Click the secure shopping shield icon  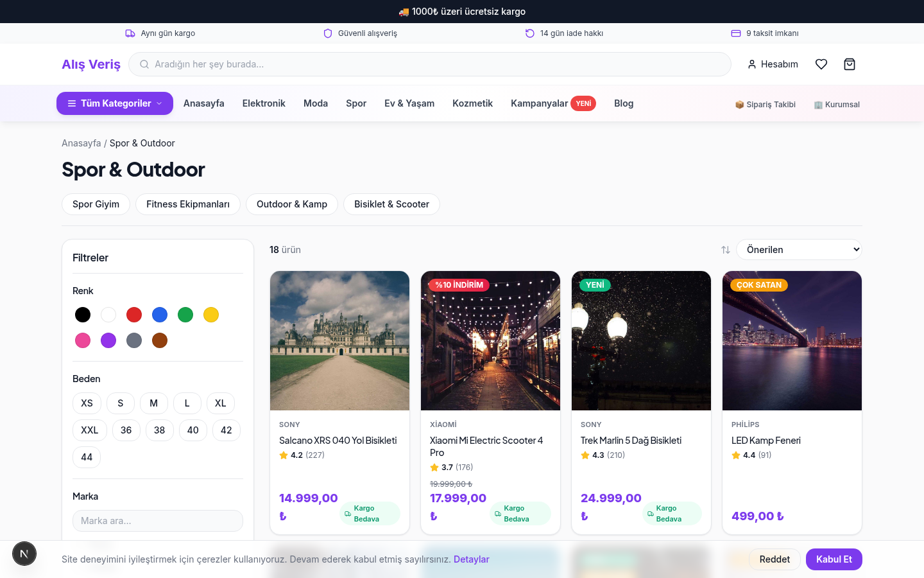pos(328,33)
